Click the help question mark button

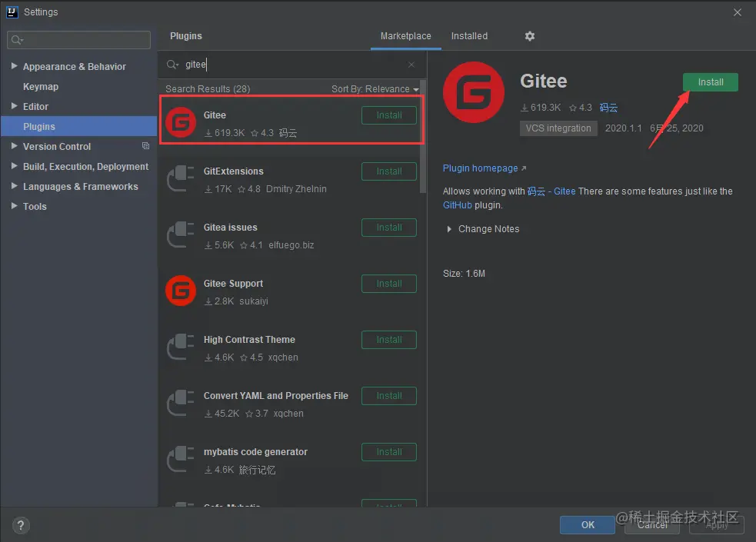click(x=21, y=525)
